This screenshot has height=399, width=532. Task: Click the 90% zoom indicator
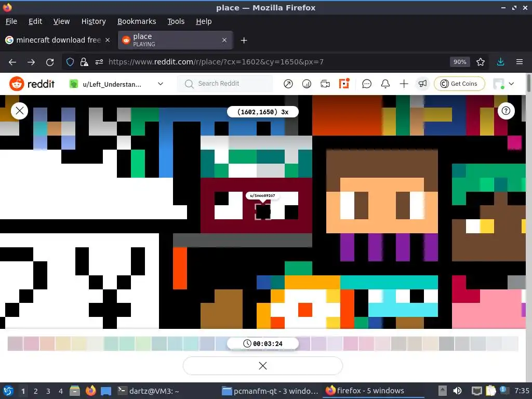(460, 62)
